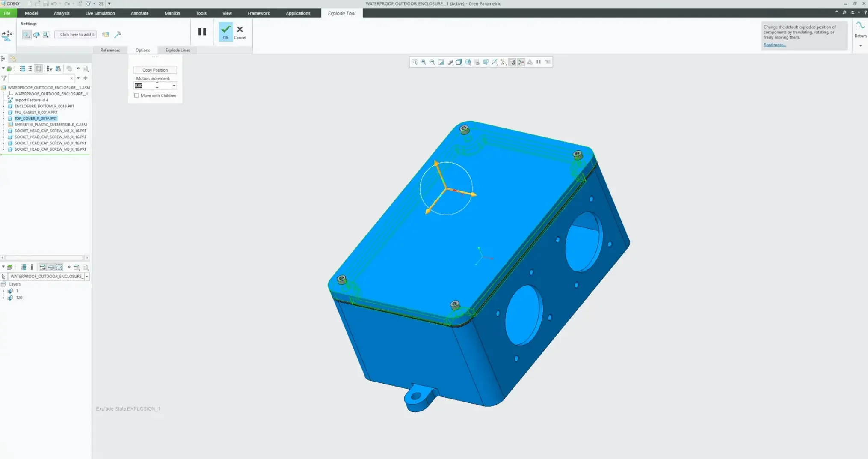Select the Translate motion type icon
Screen dimensions: 868x459
(x=27, y=34)
